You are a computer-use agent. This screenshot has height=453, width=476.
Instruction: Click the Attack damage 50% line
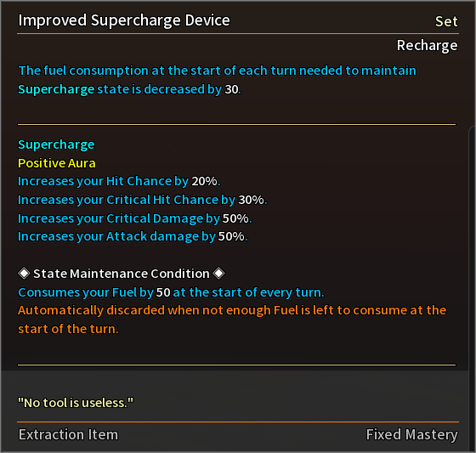(133, 236)
